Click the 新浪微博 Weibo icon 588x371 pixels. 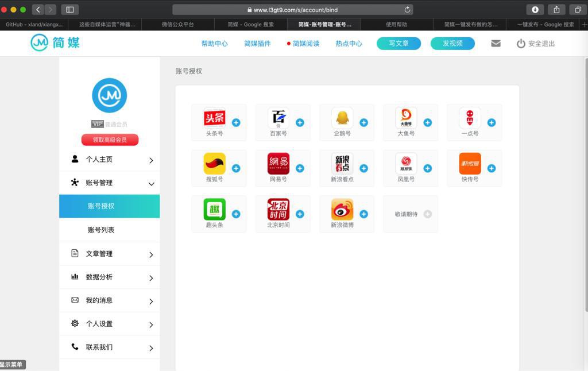click(x=342, y=209)
